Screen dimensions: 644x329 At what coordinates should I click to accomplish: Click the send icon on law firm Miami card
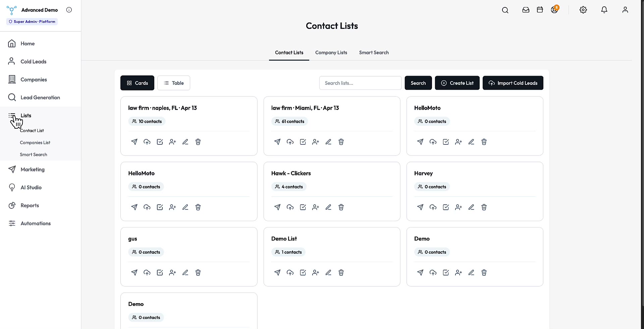point(277,142)
